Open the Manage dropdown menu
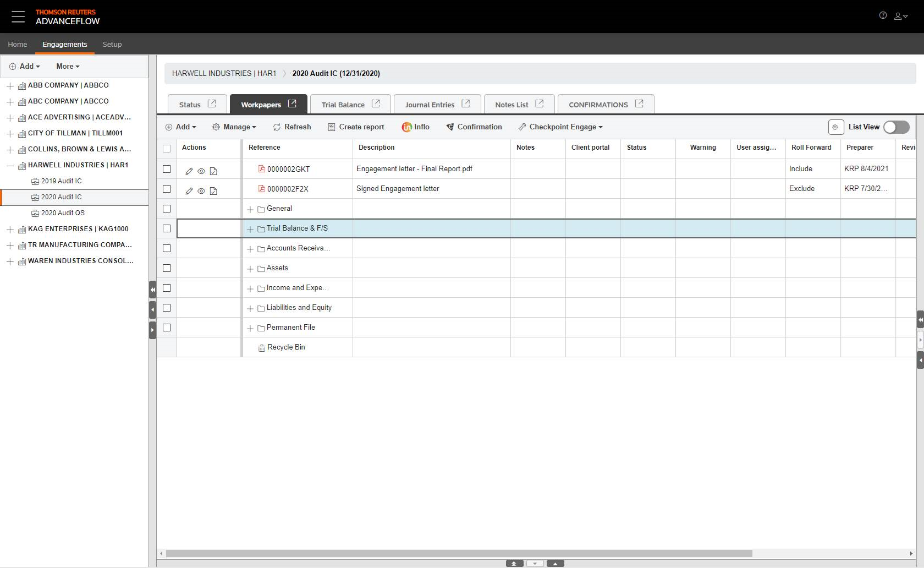 [x=234, y=127]
